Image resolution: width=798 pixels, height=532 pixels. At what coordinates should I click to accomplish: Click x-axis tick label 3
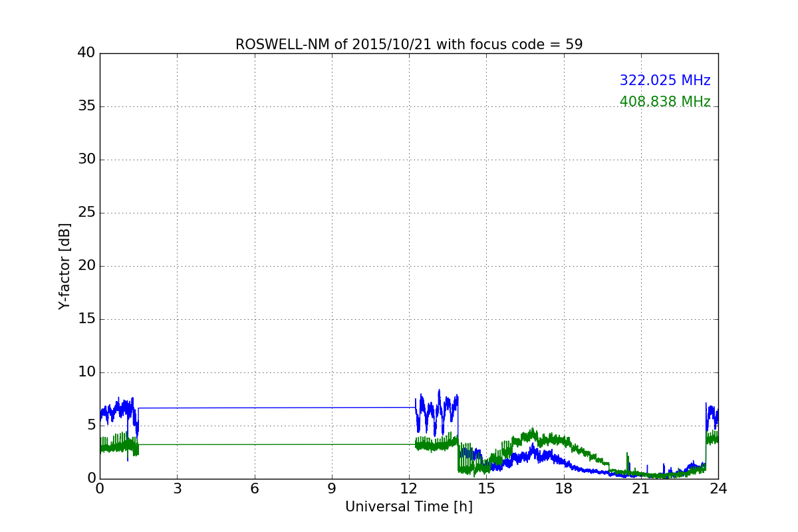tap(177, 489)
